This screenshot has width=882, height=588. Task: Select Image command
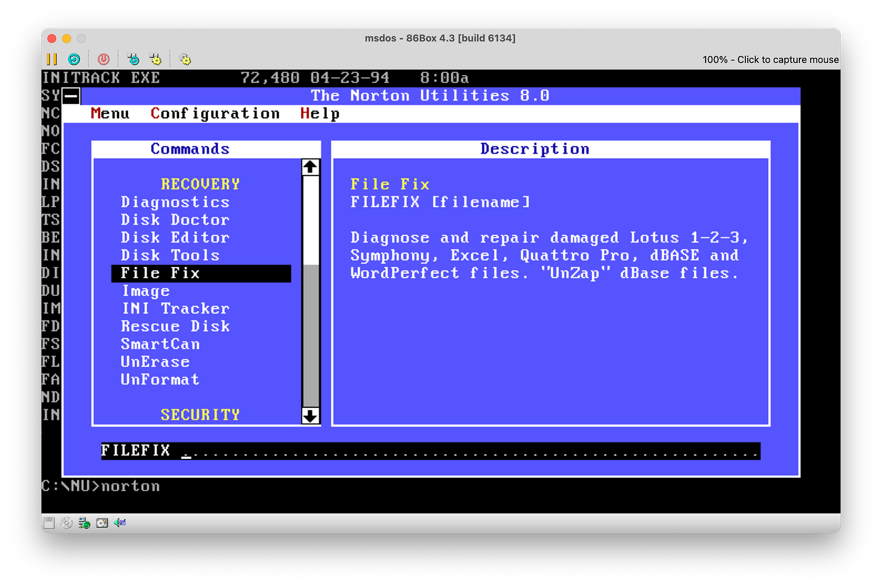146,291
